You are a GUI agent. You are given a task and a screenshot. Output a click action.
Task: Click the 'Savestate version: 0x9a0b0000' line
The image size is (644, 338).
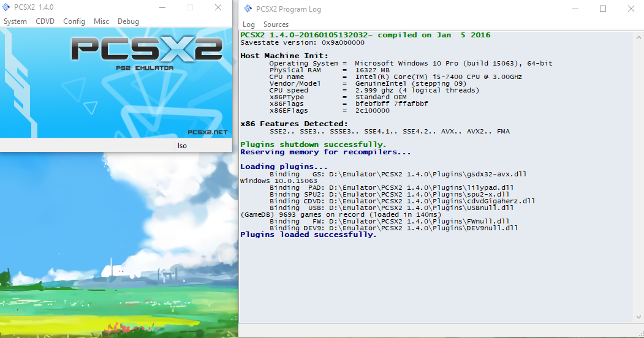tap(302, 43)
